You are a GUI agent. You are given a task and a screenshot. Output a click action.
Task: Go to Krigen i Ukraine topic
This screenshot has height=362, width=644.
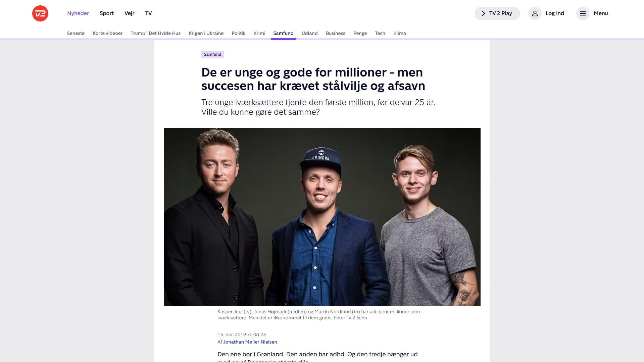click(206, 33)
